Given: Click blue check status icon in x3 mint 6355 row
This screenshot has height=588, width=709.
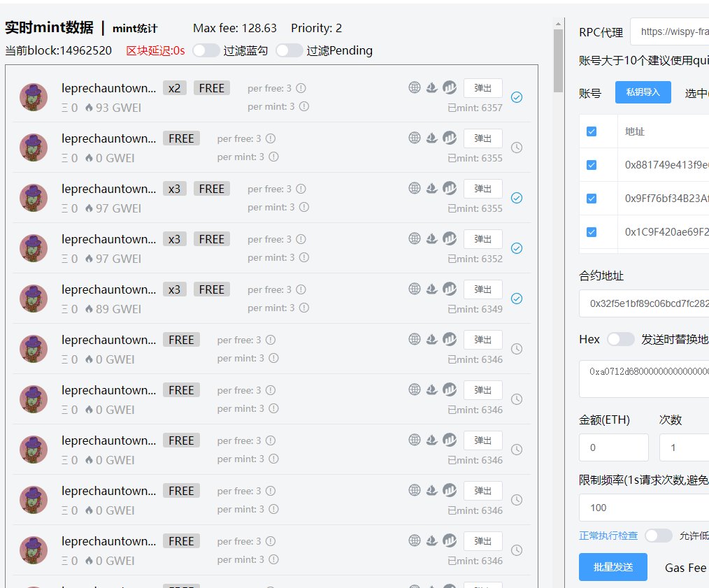Looking at the screenshot, I should [517, 198].
